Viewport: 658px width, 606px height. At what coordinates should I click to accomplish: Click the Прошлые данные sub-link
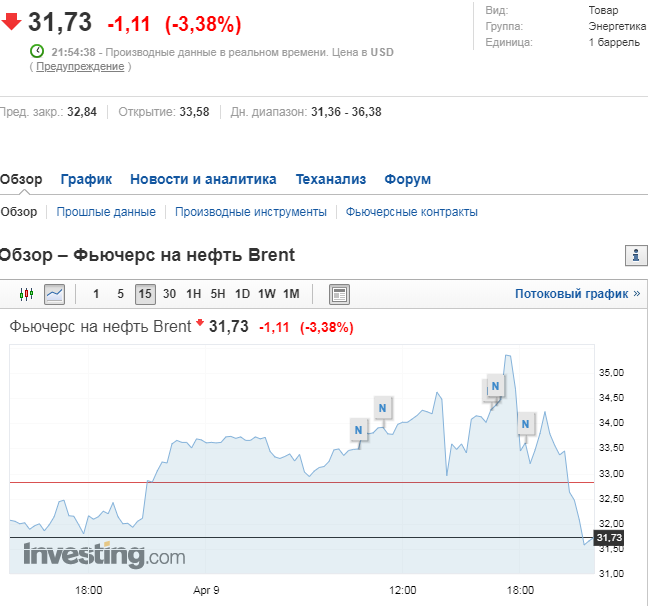click(x=106, y=212)
